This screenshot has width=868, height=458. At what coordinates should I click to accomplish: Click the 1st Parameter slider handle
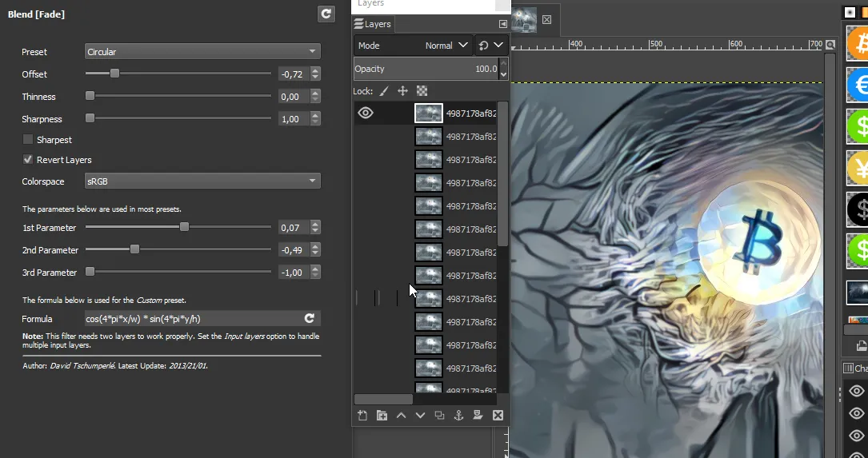coord(184,227)
